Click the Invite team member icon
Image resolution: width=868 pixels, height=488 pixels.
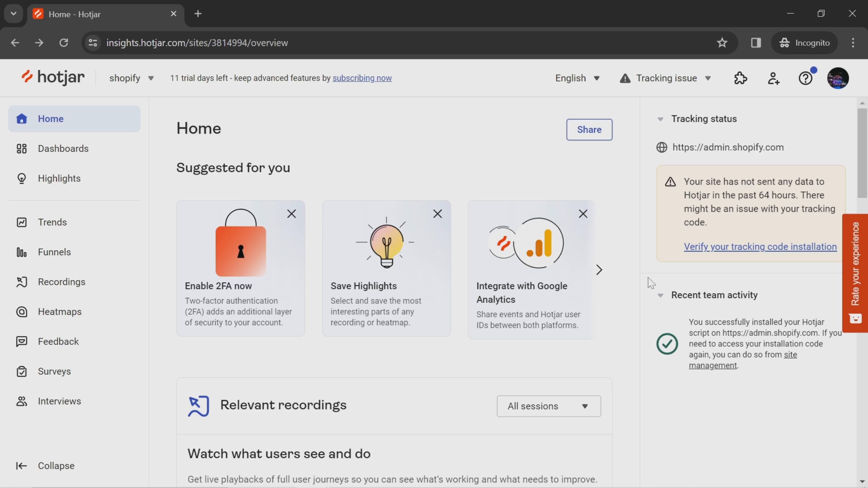[774, 77]
